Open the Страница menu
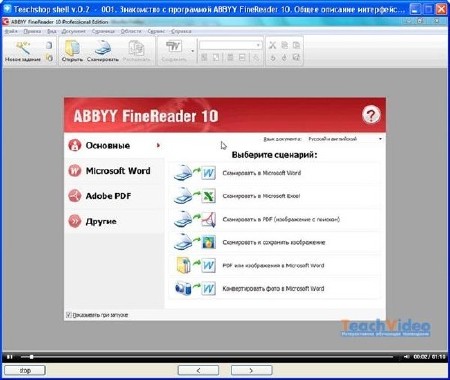Screen dimensions: 450x380 click(x=103, y=31)
